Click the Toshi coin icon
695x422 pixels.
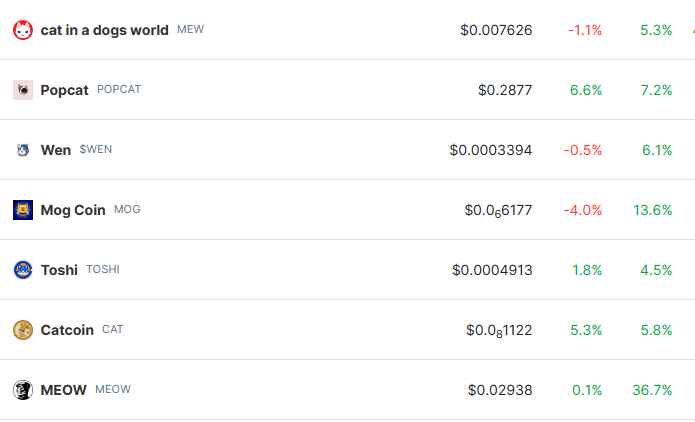(x=23, y=270)
